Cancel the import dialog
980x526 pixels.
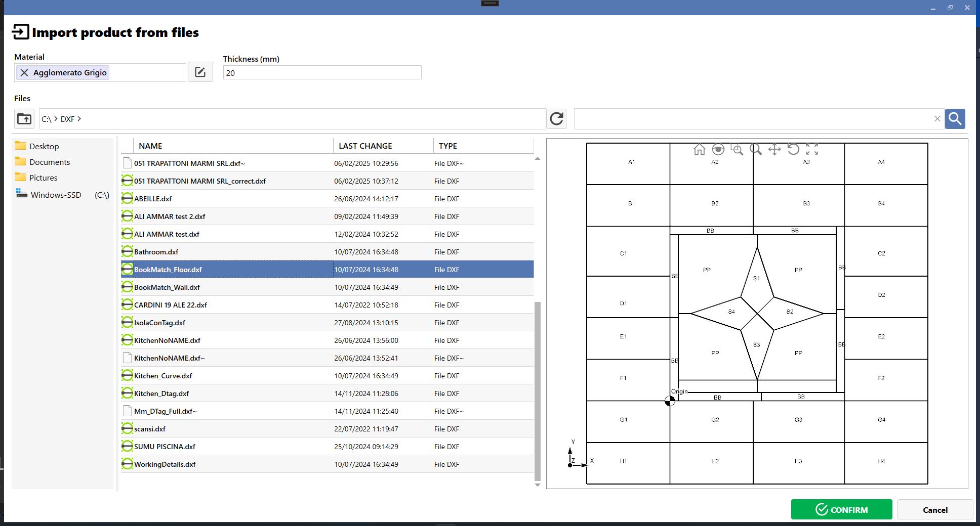click(x=935, y=509)
